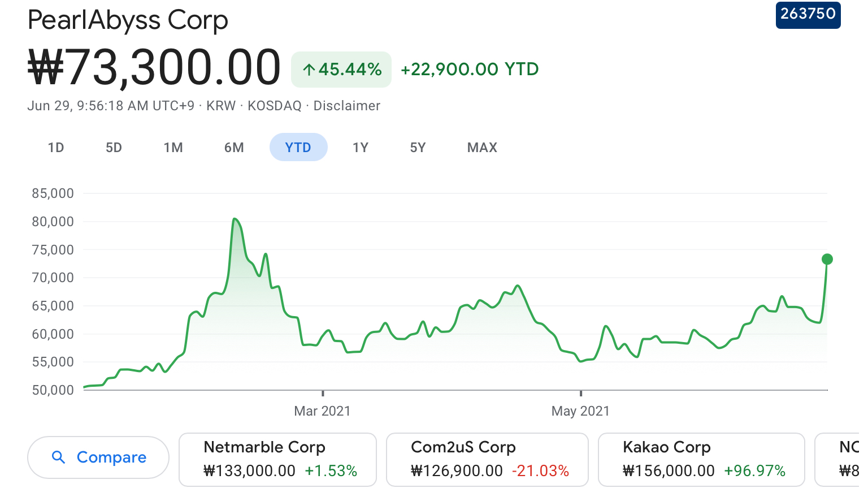Open the Netmarble Corp comparison card
868x501 pixels.
point(277,459)
